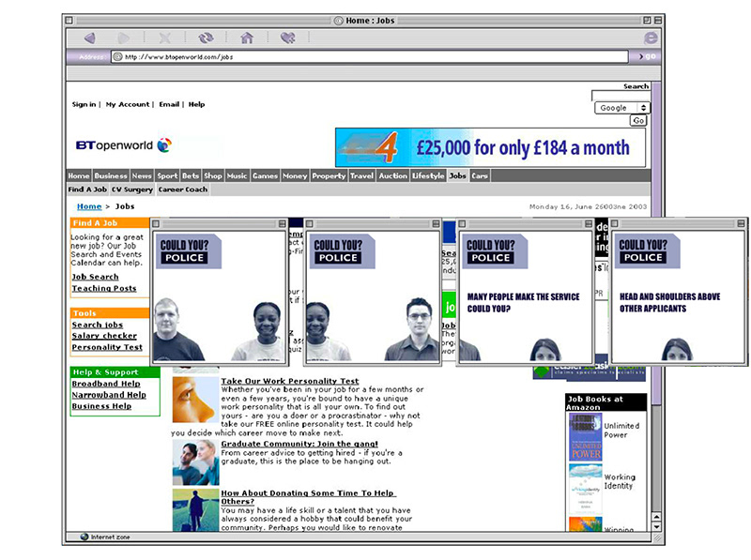Select the Bets navigation tab
This screenshot has height=560, width=751.
pos(191,175)
